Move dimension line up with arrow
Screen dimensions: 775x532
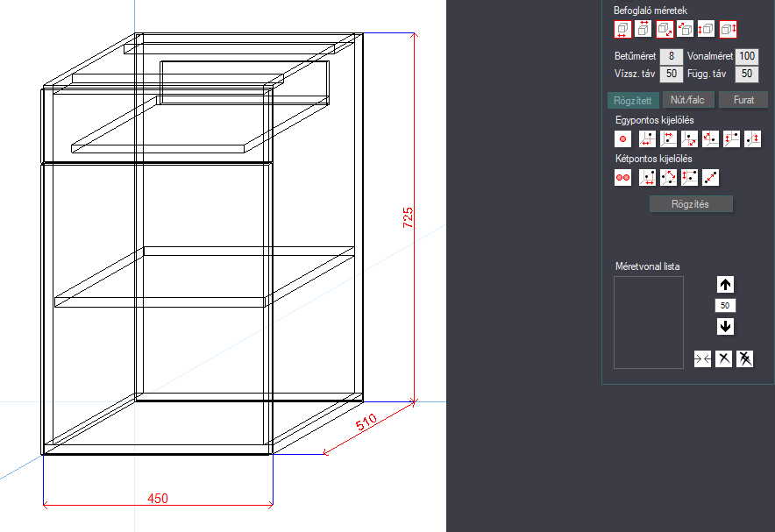point(725,285)
